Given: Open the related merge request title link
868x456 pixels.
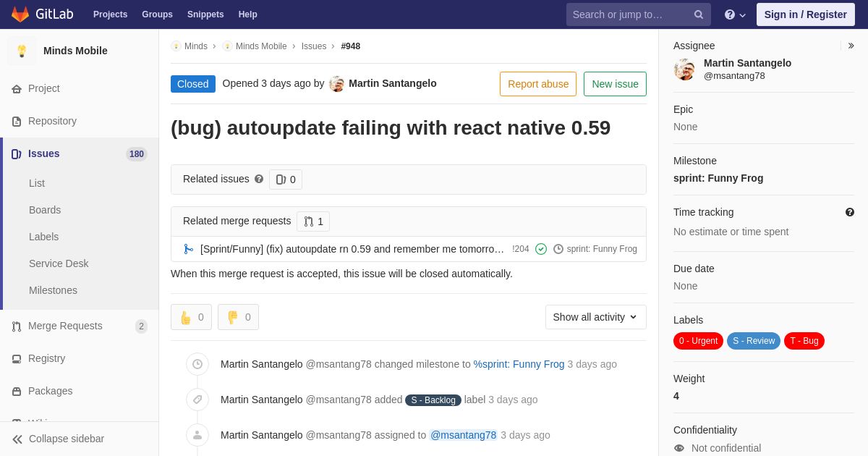Looking at the screenshot, I should [x=352, y=249].
